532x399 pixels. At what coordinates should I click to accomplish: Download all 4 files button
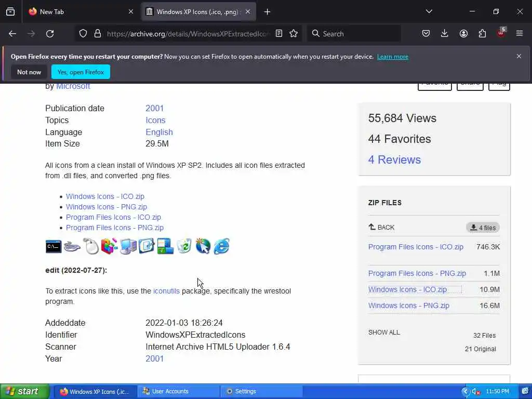click(x=483, y=228)
